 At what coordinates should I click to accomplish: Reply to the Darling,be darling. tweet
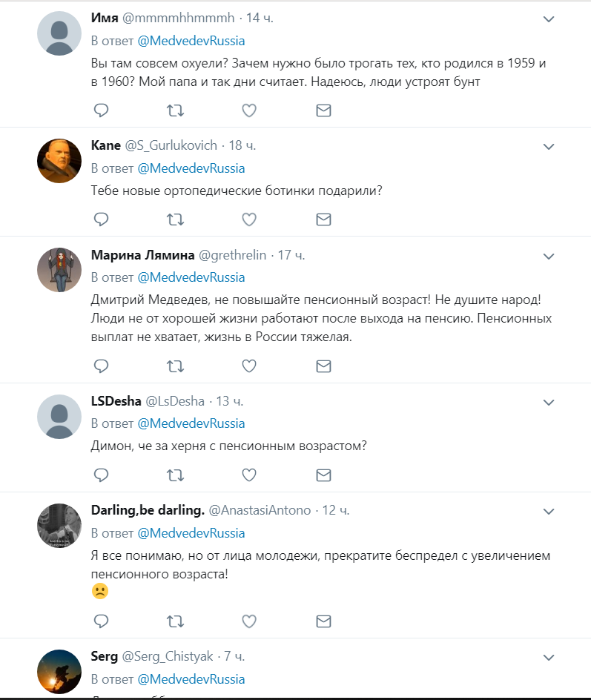click(102, 620)
